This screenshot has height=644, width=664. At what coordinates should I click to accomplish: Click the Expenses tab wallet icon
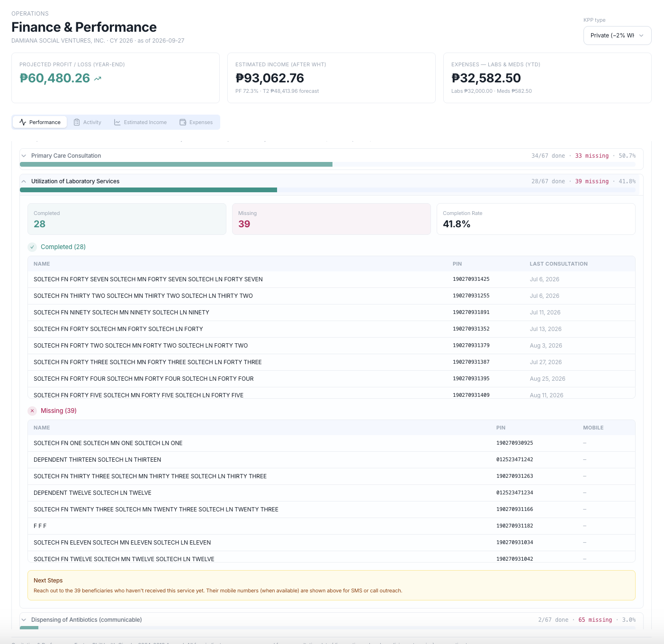183,122
